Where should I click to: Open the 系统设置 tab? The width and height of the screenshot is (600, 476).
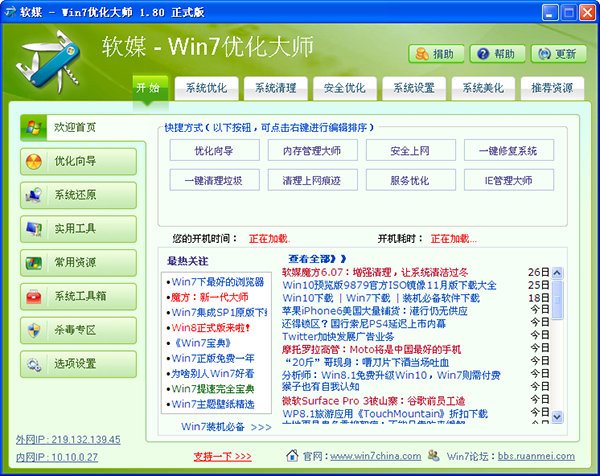point(414,88)
